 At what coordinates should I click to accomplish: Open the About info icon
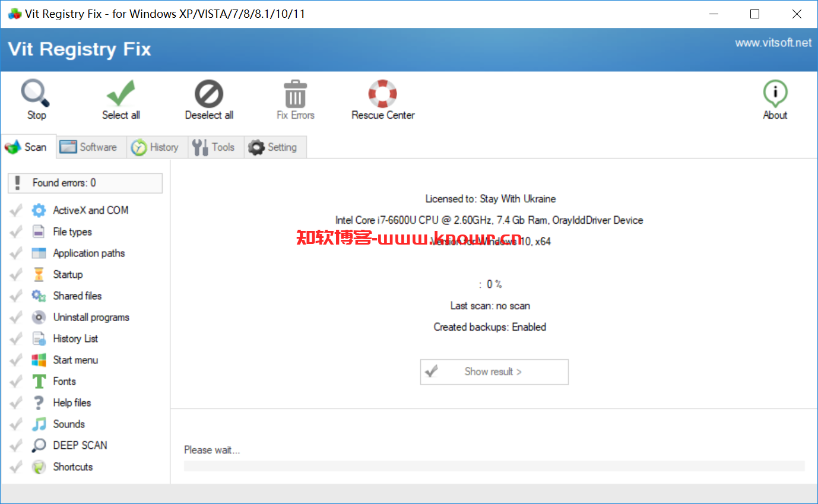[775, 94]
